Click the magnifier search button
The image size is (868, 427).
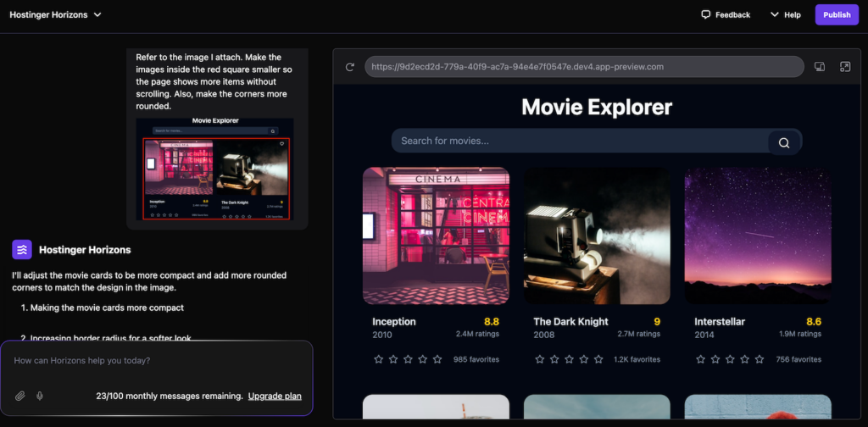coord(784,142)
